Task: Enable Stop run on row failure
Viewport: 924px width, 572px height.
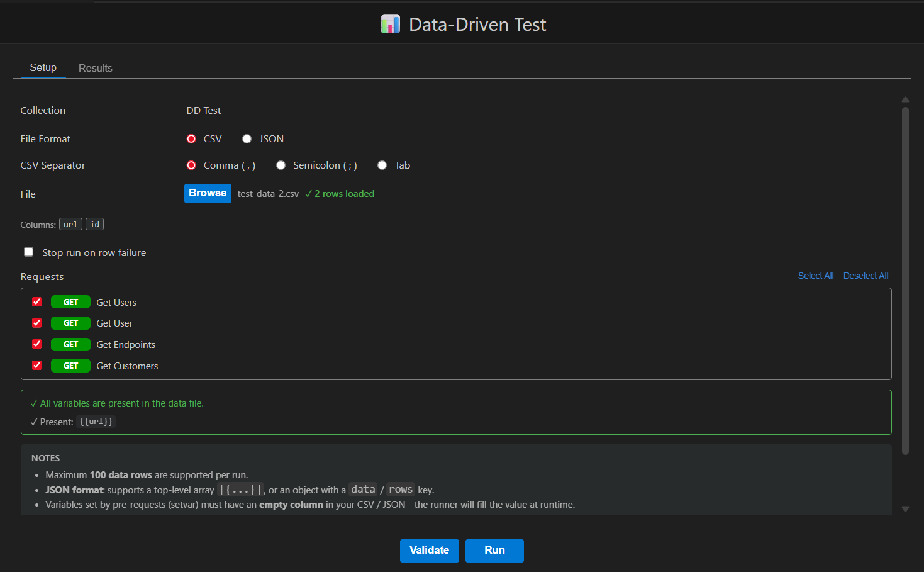Action: [x=29, y=252]
